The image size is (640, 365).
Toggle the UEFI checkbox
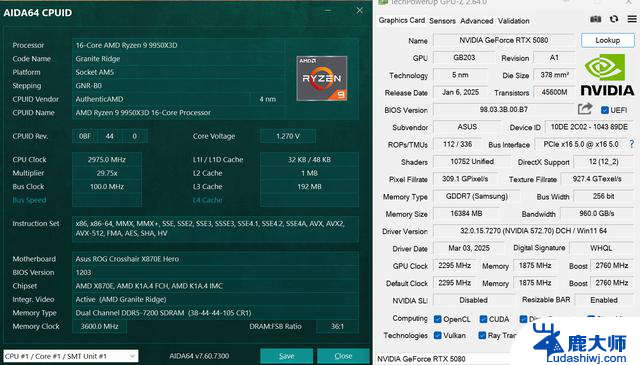[x=605, y=110]
